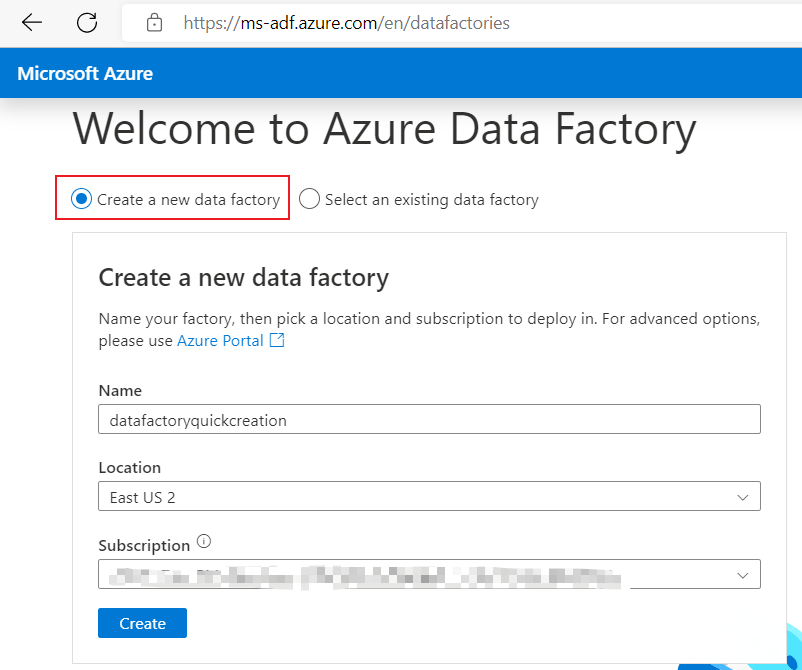Reload the page with the refresh icon
Screen dimensions: 802x670
coord(87,22)
